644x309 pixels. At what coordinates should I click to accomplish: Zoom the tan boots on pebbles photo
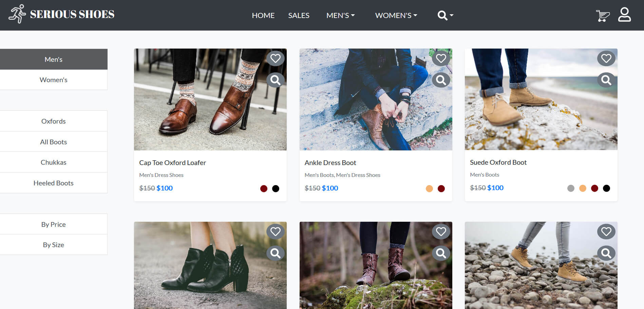(606, 253)
